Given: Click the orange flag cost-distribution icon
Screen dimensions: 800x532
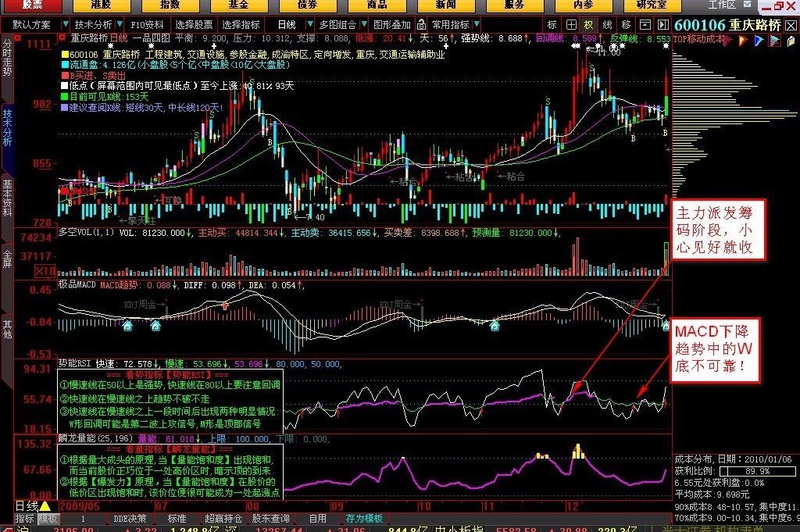Looking at the screenshot, I should 742,41.
